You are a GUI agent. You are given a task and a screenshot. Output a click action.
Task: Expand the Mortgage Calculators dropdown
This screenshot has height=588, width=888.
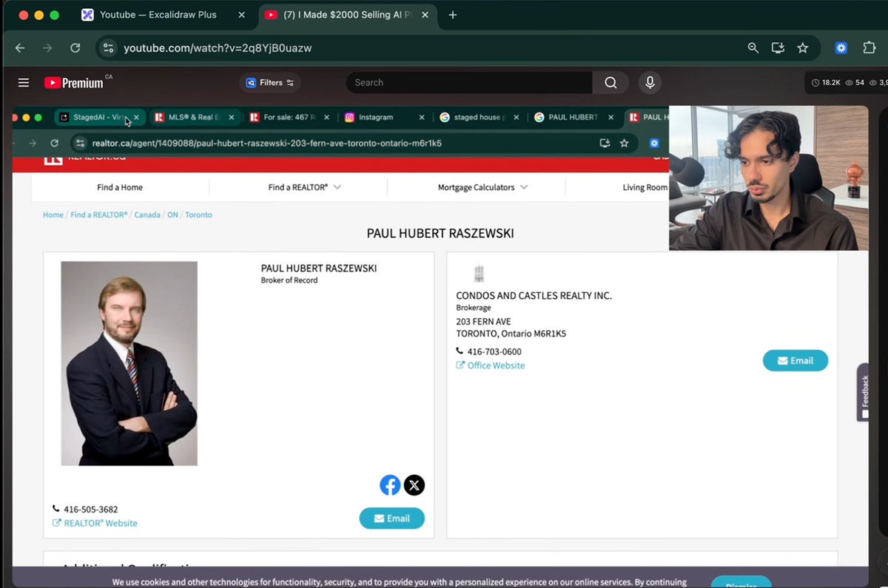(483, 188)
